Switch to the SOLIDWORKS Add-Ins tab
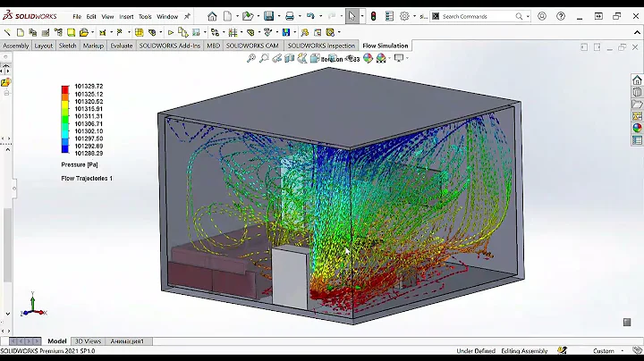This screenshot has width=644, height=361. (170, 46)
